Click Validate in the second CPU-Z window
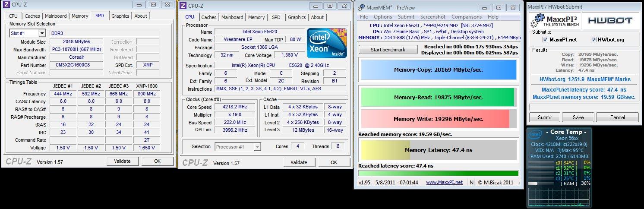644x209 pixels. click(x=299, y=162)
